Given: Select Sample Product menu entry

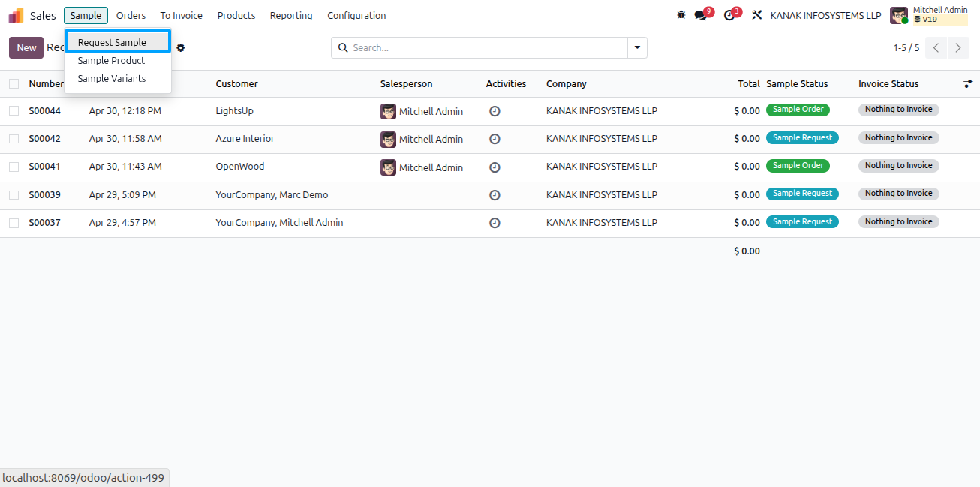Looking at the screenshot, I should 111,60.
